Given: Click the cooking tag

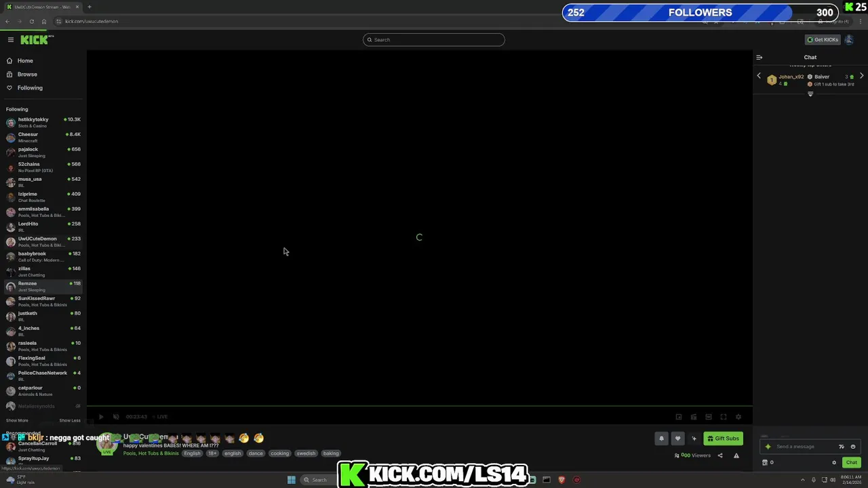Looking at the screenshot, I should tap(280, 453).
